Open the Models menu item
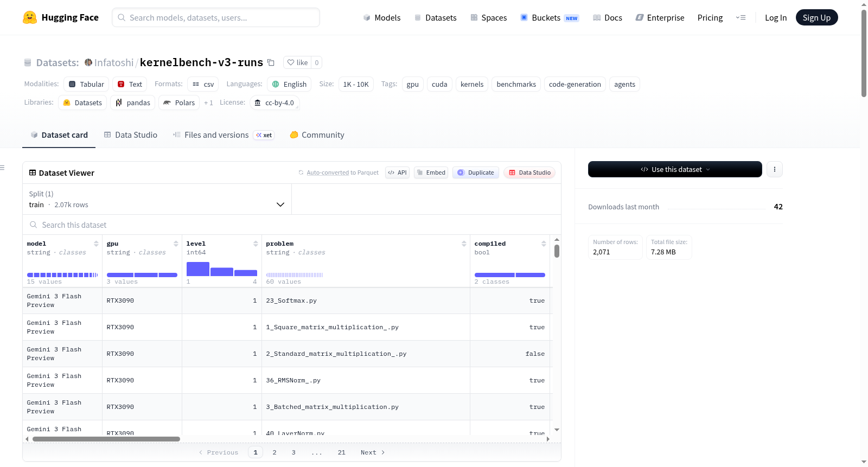This screenshot has height=467, width=868. pyautogui.click(x=382, y=17)
